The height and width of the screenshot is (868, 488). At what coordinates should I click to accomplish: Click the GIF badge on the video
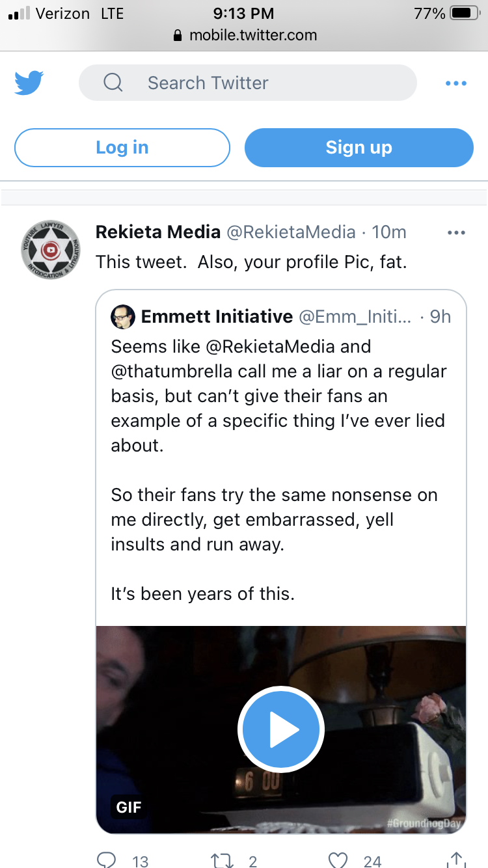click(x=129, y=807)
